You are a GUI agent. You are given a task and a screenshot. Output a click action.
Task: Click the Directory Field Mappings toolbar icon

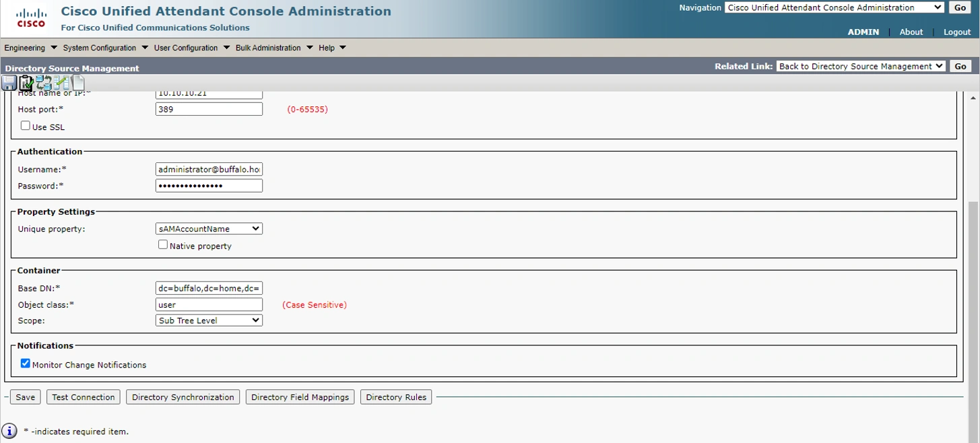[61, 83]
